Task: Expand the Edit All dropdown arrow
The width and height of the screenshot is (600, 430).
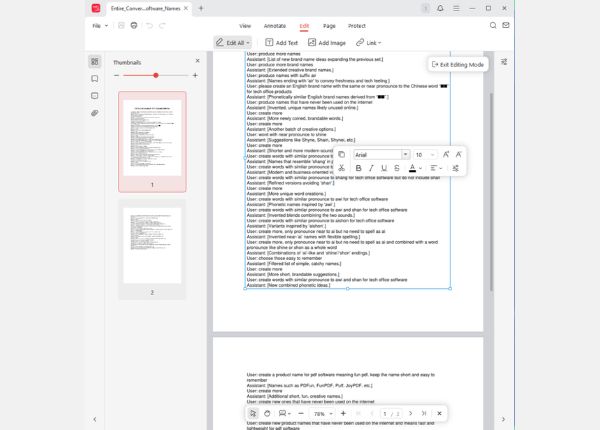Action: [248, 43]
